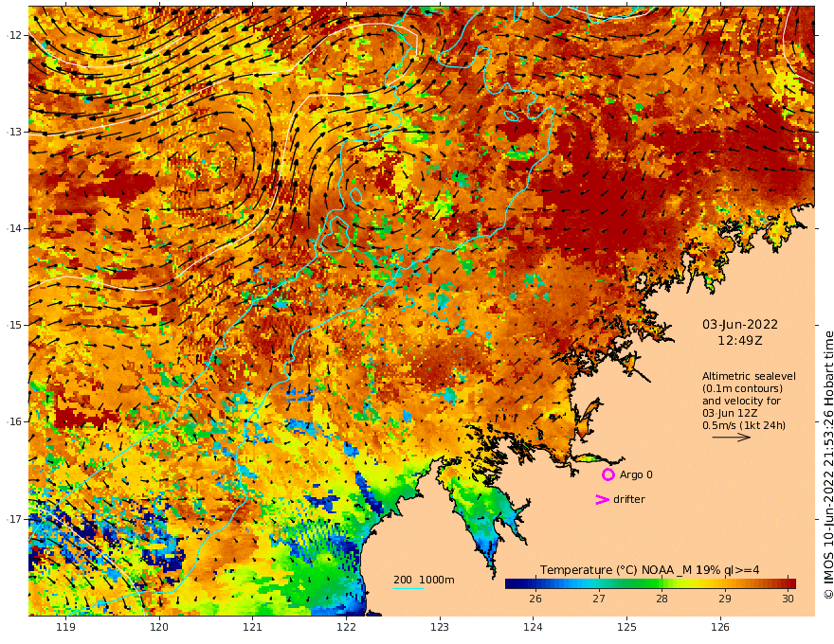This screenshot has width=834, height=644.
Task: Click the longitude 124 axis label
Action: click(534, 627)
